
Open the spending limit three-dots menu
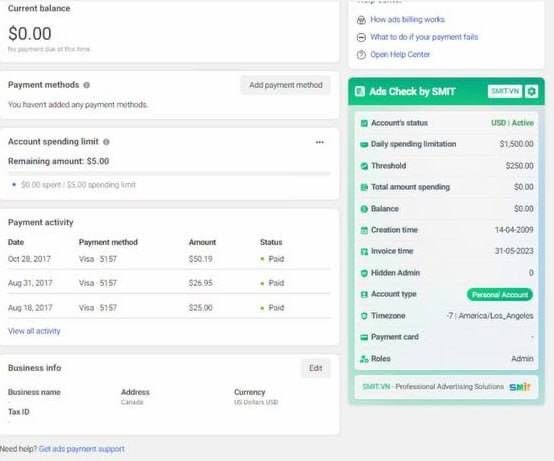click(x=320, y=142)
